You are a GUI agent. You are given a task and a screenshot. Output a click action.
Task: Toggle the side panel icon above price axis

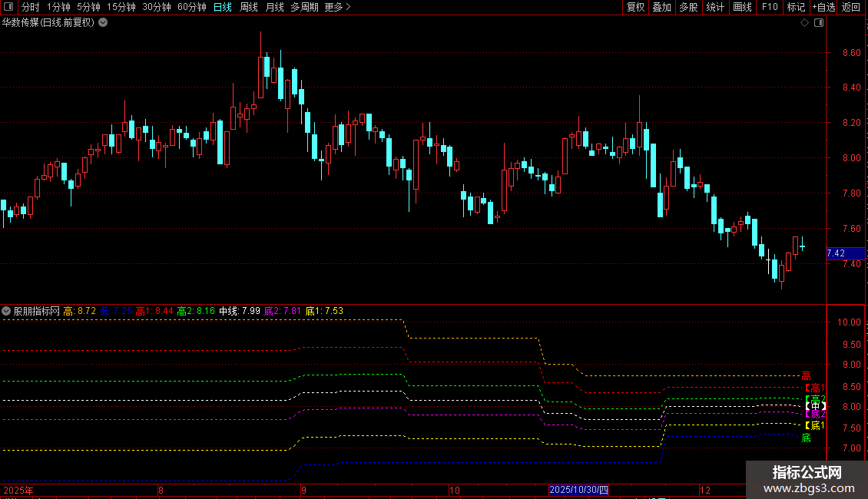tap(819, 23)
